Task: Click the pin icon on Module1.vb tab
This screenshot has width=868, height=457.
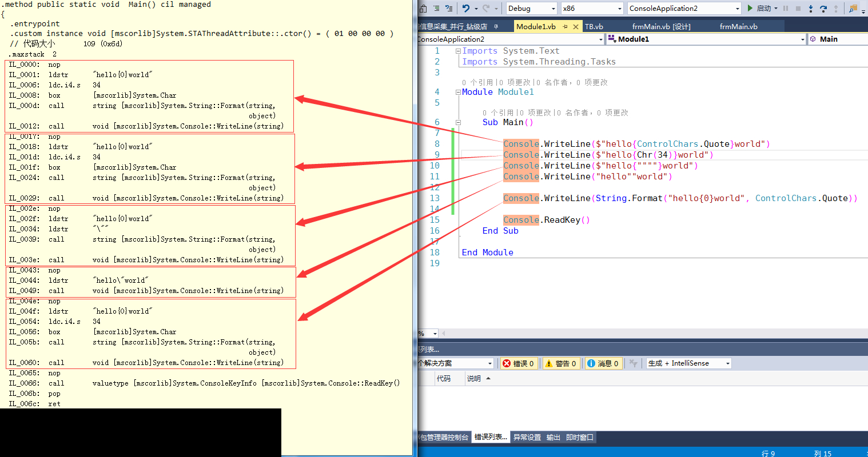Action: click(x=565, y=26)
